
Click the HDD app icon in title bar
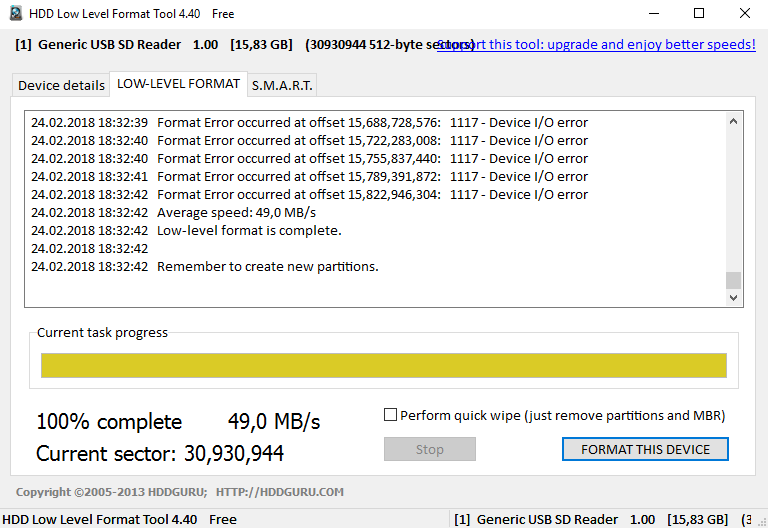[x=17, y=14]
